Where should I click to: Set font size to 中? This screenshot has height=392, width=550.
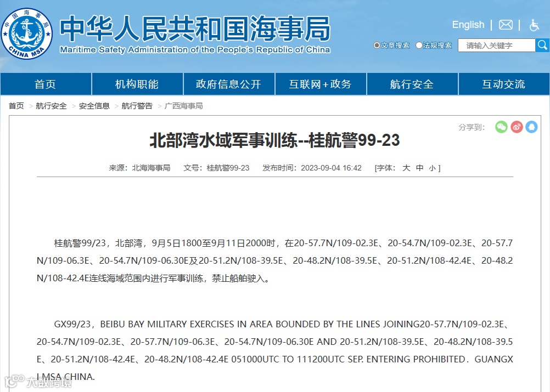[419, 168]
